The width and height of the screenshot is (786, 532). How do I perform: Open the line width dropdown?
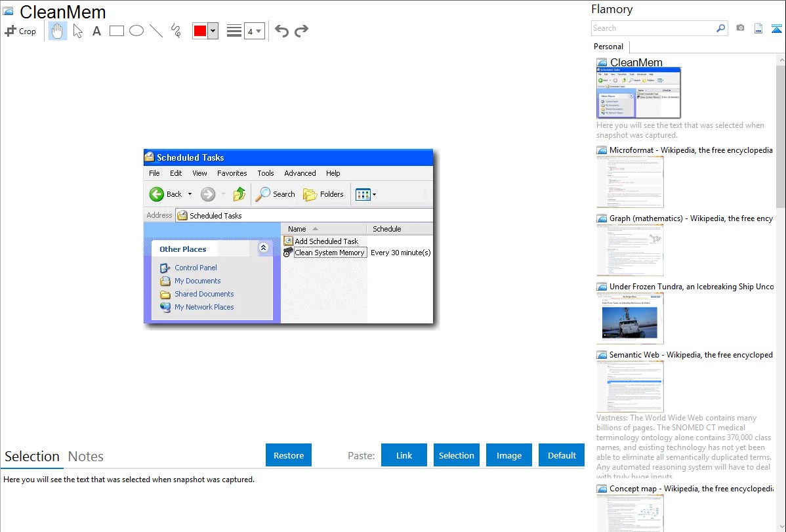tap(254, 31)
